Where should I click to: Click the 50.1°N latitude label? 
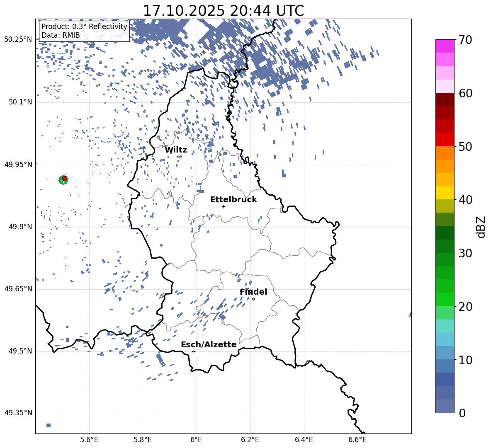click(x=20, y=102)
